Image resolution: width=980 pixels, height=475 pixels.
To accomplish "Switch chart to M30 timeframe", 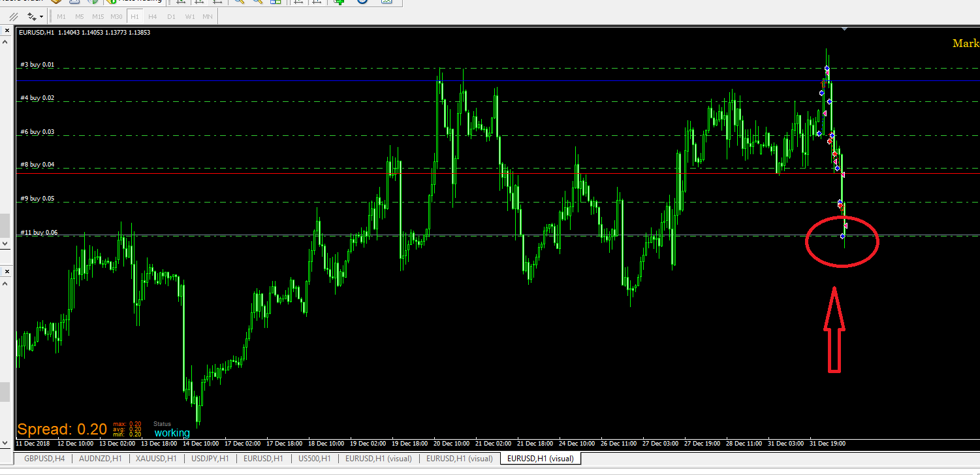I will (116, 16).
